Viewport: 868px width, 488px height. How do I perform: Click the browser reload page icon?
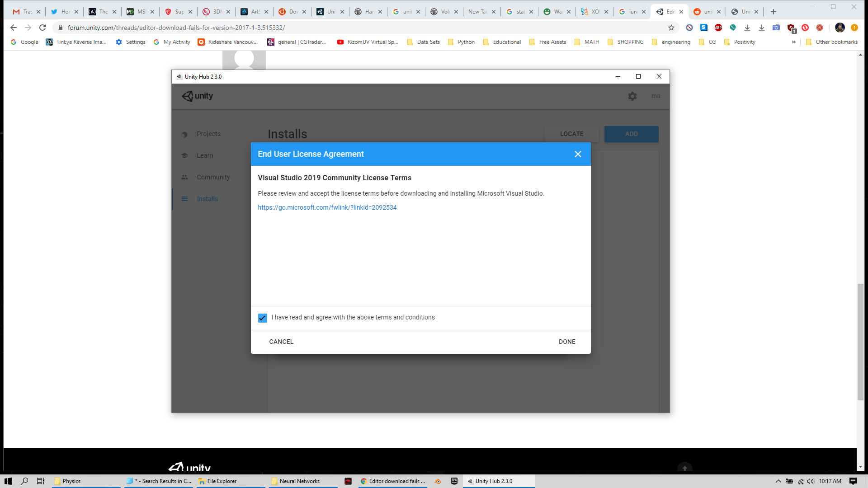(x=42, y=28)
